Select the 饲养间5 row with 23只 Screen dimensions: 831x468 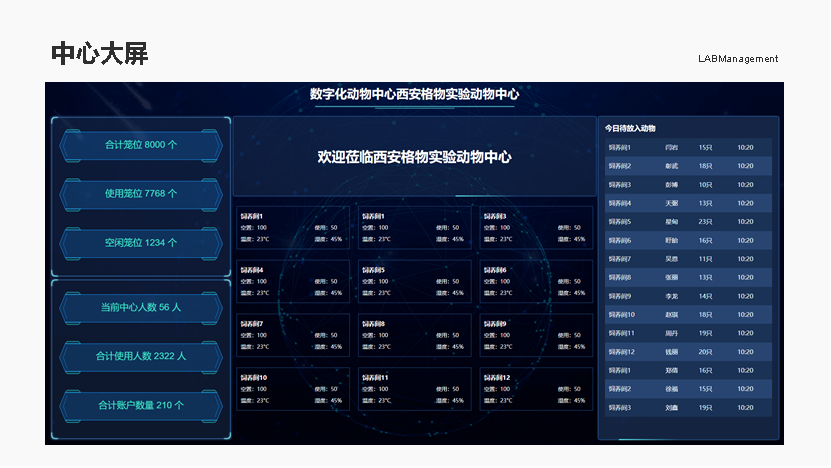[688, 222]
